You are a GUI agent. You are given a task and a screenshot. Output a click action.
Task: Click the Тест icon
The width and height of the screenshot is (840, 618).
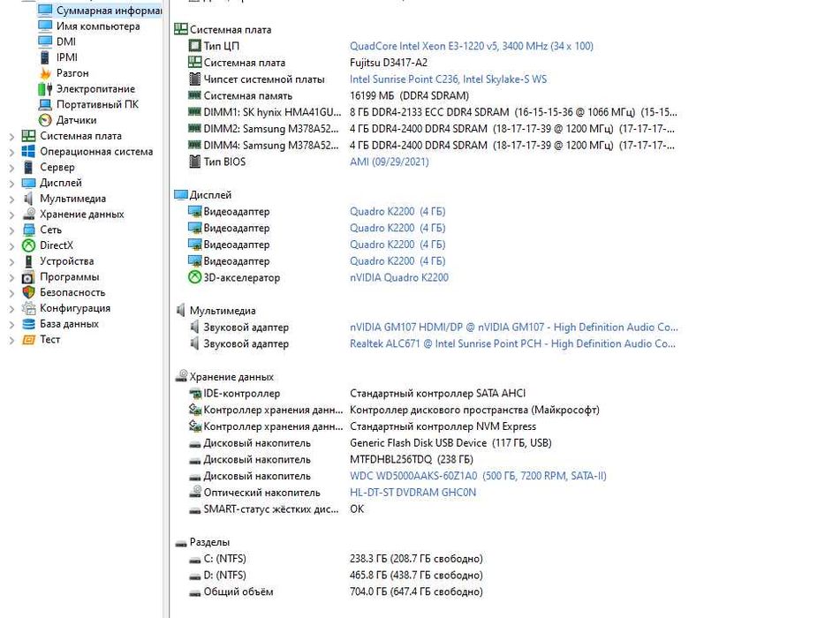tap(28, 340)
